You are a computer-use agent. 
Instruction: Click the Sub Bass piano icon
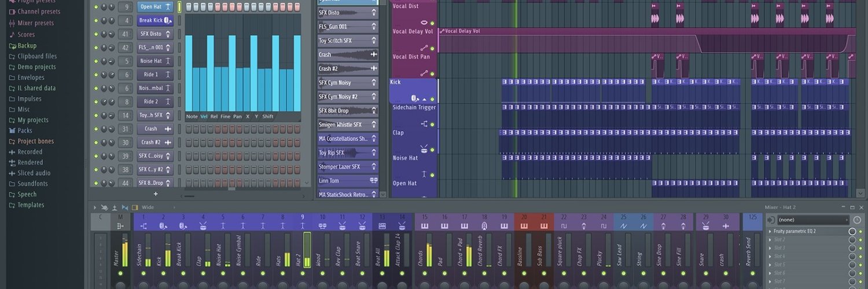(x=544, y=225)
